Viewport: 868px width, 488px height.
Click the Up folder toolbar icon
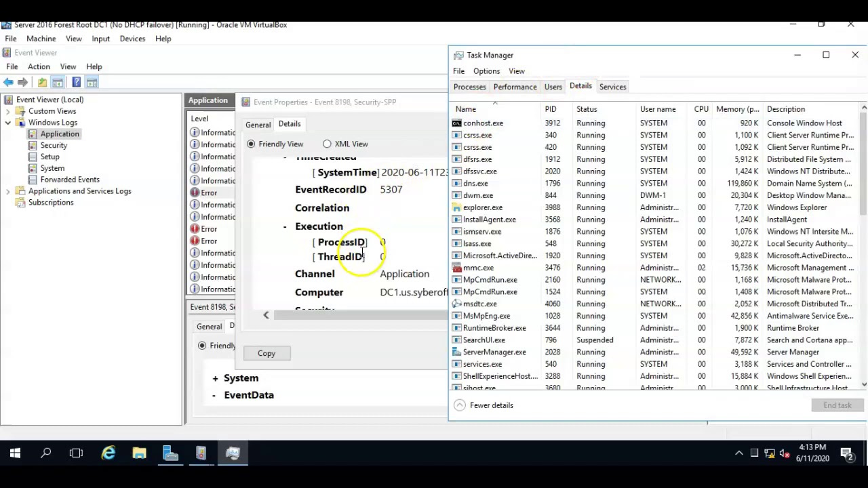point(42,82)
